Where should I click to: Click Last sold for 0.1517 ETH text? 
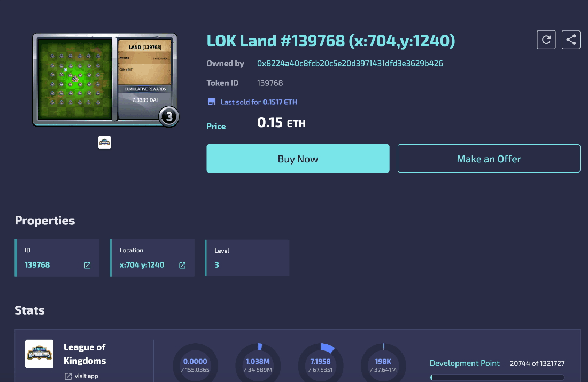(x=259, y=102)
